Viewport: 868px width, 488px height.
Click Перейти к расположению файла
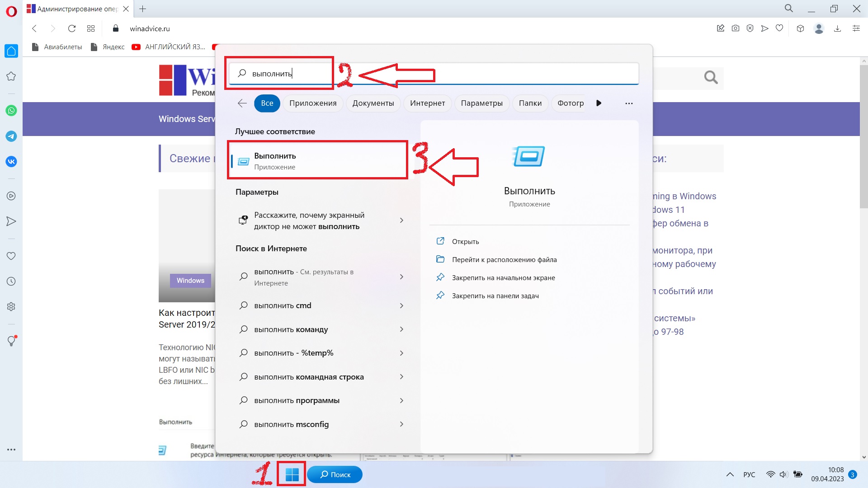(504, 259)
